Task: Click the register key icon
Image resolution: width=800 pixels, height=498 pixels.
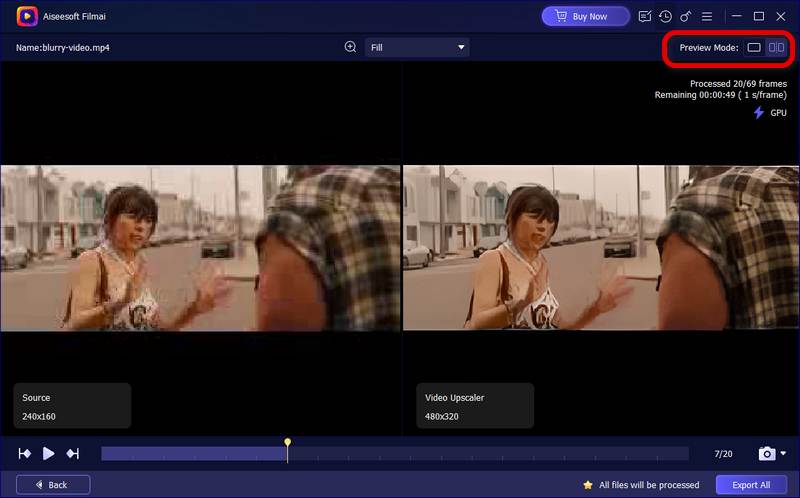Action: 685,16
